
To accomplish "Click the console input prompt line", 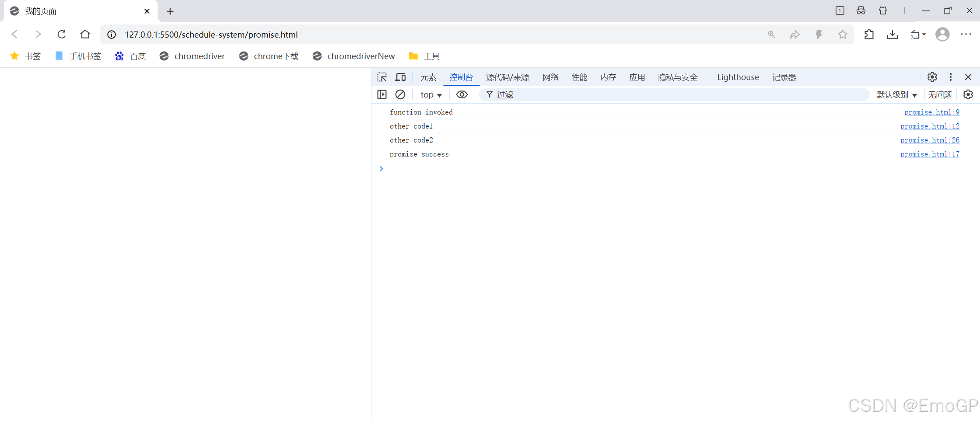I will click(x=674, y=169).
